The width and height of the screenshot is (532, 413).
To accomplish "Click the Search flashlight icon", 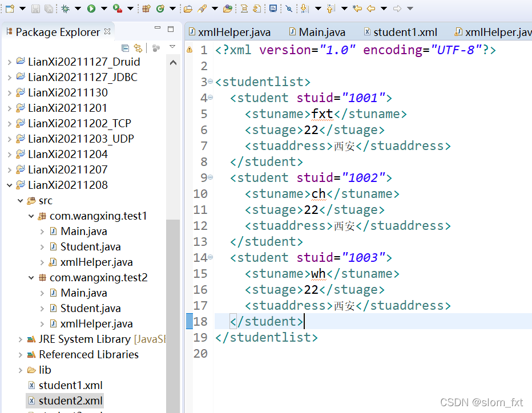I will (202, 9).
